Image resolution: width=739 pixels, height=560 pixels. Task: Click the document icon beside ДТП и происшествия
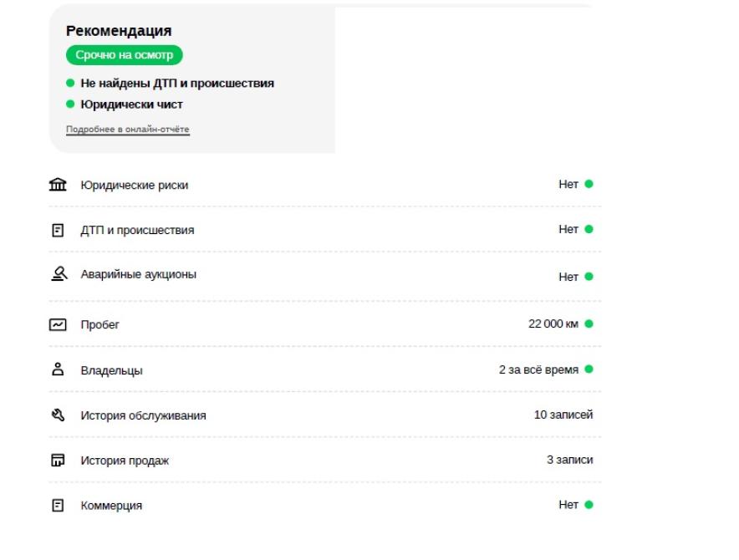pos(58,230)
